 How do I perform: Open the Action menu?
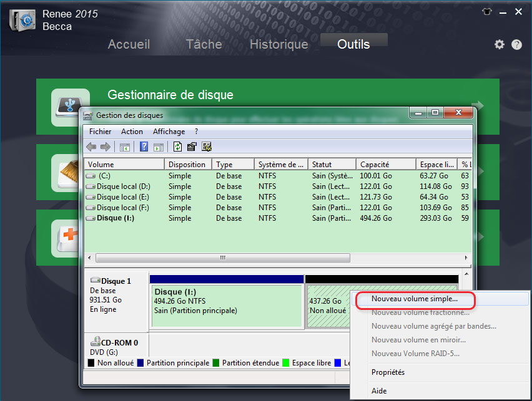pyautogui.click(x=132, y=132)
